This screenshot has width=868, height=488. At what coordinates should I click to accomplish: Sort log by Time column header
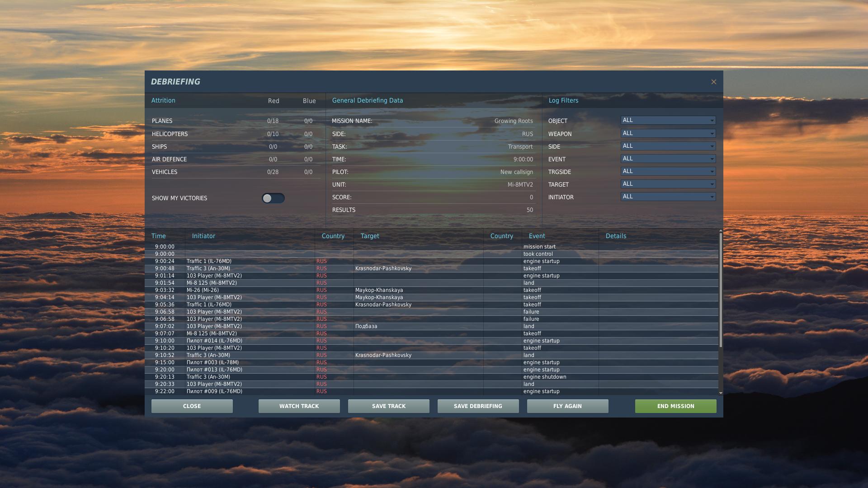[159, 236]
